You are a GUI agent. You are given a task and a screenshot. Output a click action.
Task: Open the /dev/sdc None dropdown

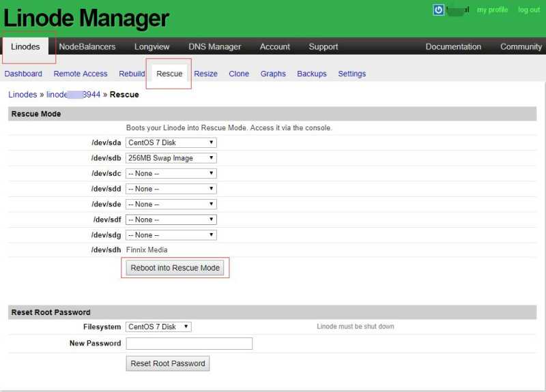171,173
